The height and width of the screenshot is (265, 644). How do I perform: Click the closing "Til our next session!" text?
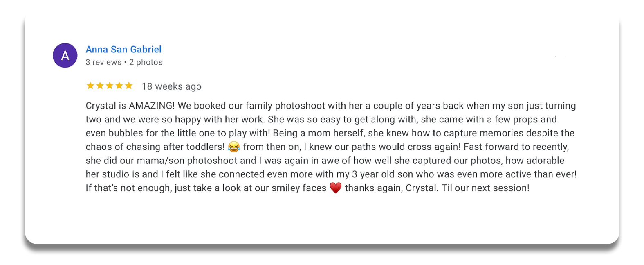coord(485,188)
